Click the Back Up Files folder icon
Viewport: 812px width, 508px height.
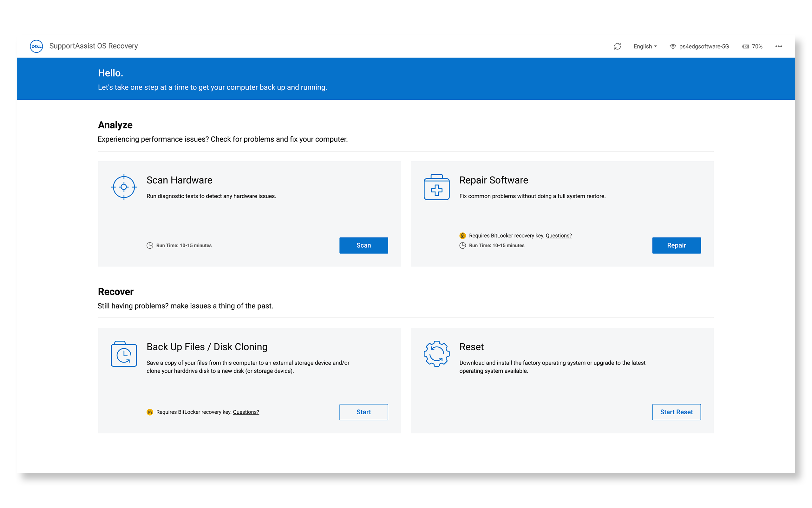(124, 354)
